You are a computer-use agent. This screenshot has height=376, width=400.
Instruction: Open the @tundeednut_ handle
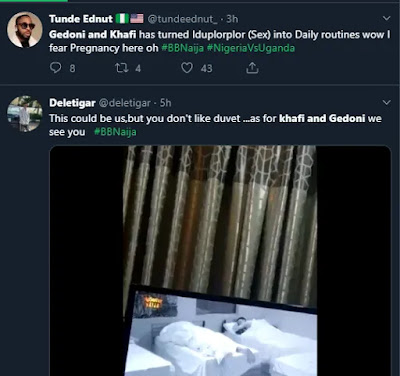click(x=182, y=19)
